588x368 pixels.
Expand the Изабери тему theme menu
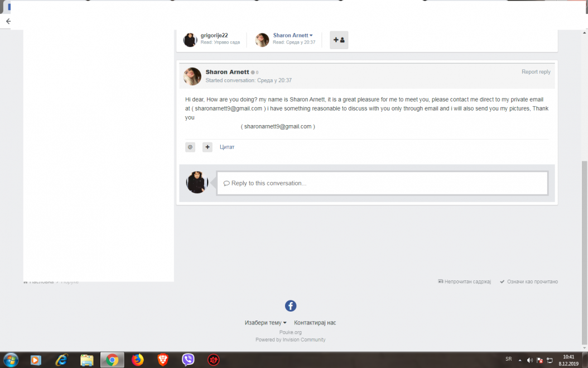pos(266,323)
